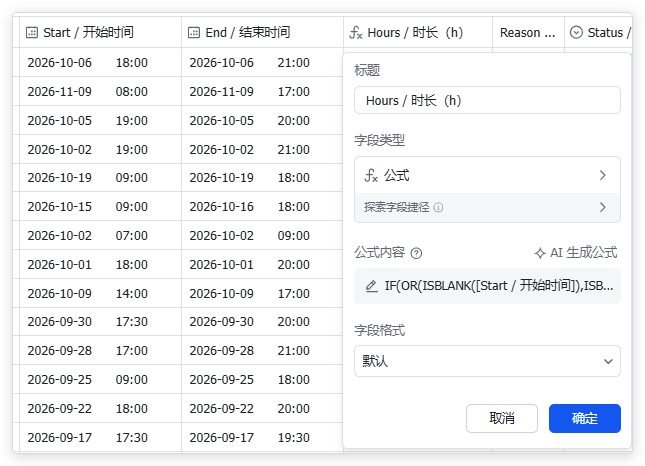Viewport: 645px width, 466px height.
Task: Select the Reason column header
Action: [x=528, y=32]
